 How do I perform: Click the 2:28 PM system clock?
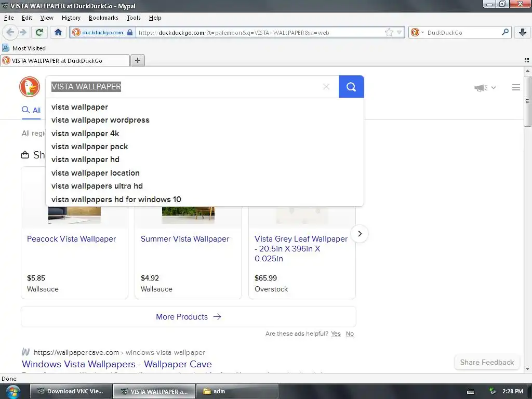pos(513,391)
